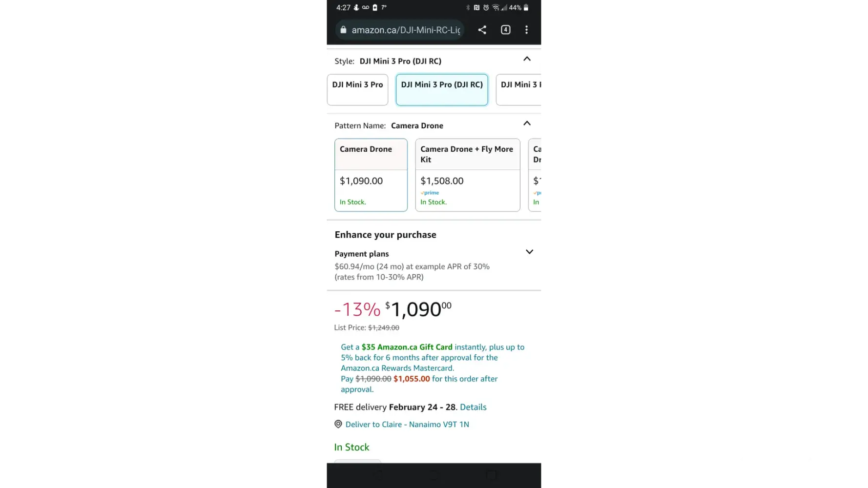Open the $35 Amazon.ca Gift Card offer

click(x=407, y=347)
